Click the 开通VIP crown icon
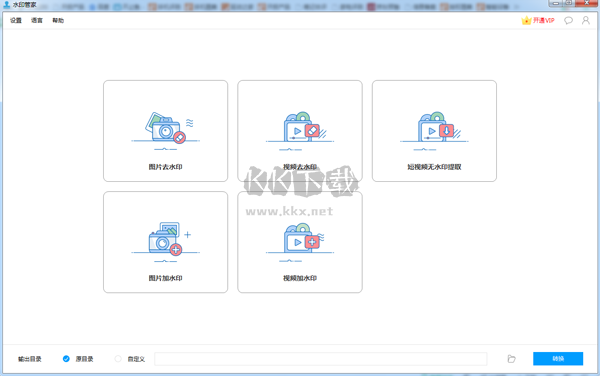The image size is (600, 376). (x=527, y=20)
